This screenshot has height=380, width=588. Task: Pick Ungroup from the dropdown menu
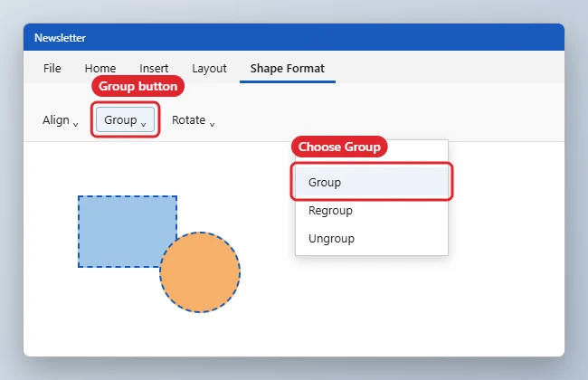coord(372,239)
